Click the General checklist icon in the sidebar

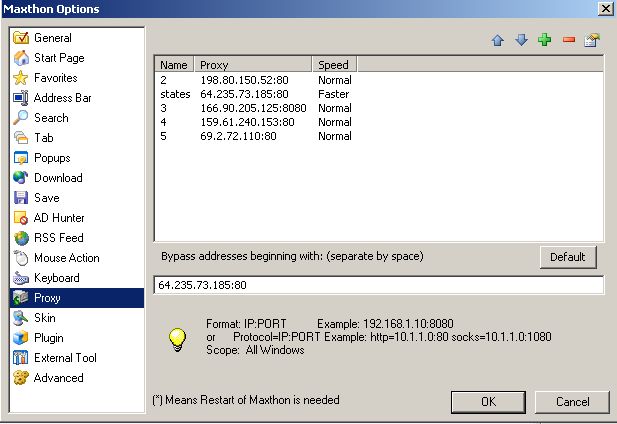click(x=21, y=38)
